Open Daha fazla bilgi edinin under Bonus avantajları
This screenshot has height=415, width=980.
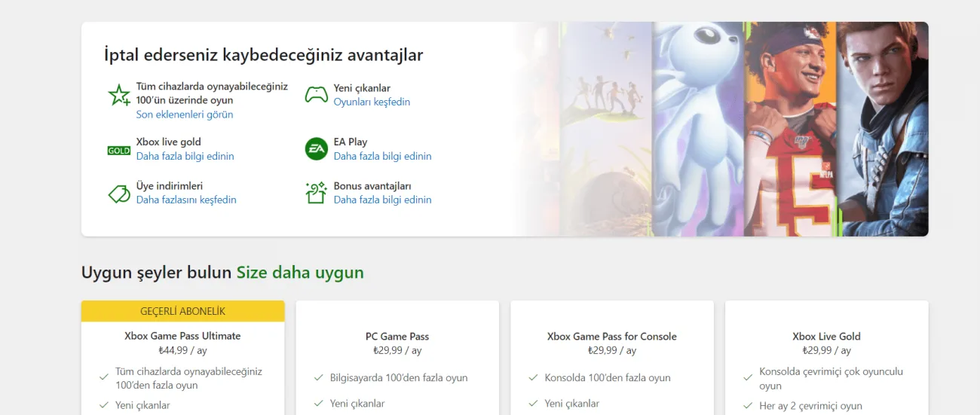point(383,200)
